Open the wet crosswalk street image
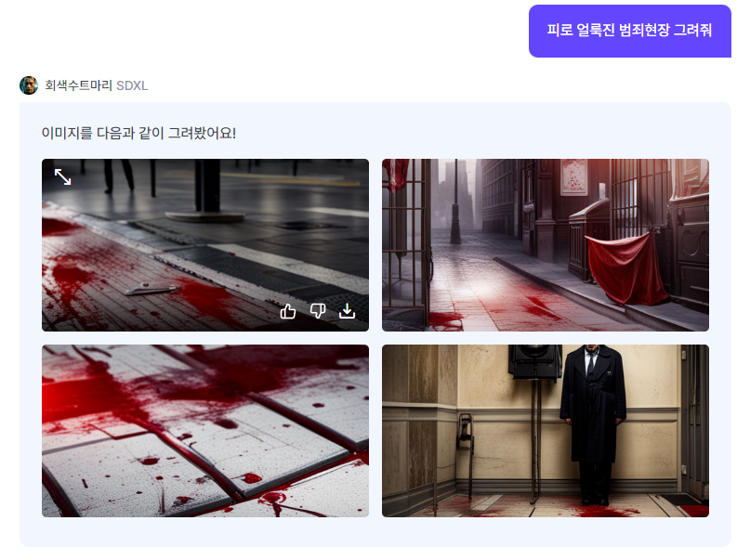The height and width of the screenshot is (560, 737). [205, 245]
